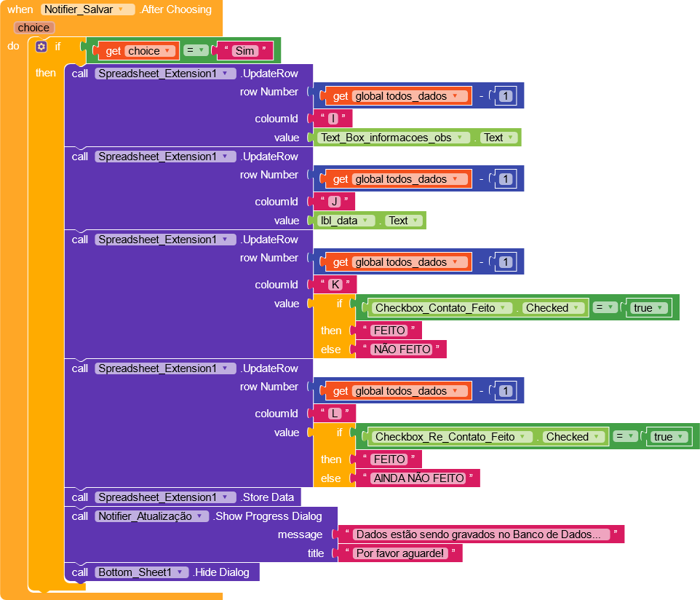Viewport: 700px width, 600px height.
Task: Select the choice parameter block
Action: (34, 28)
